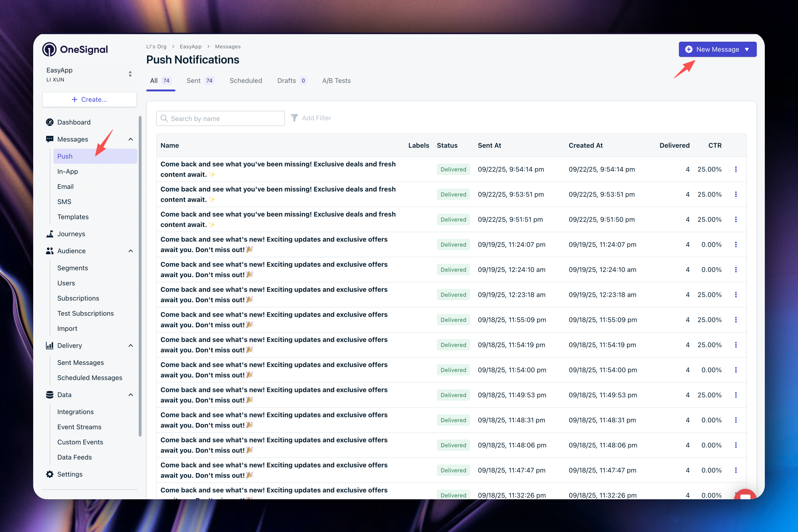Open kebab menu for 9:54:14 pm message
The width and height of the screenshot is (798, 532).
coord(736,169)
